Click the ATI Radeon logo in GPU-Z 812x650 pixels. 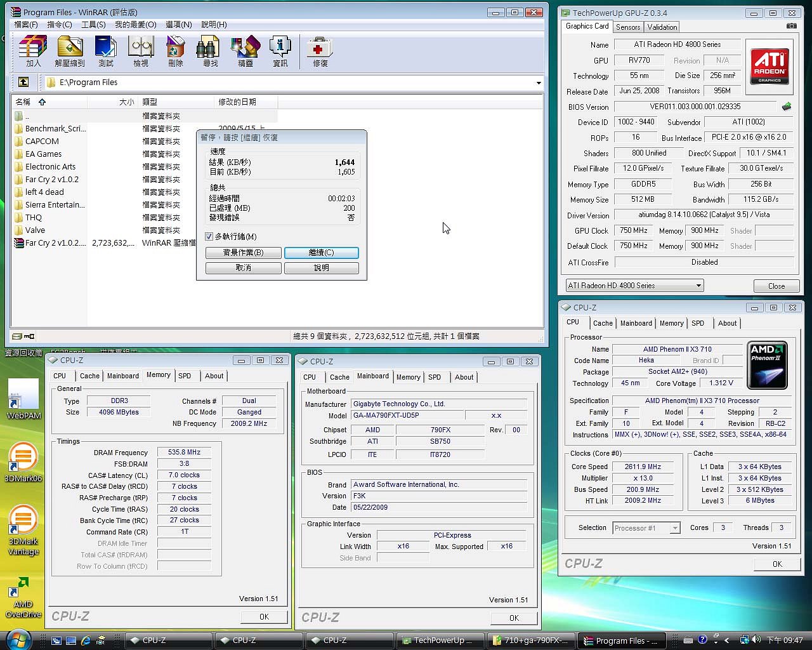tap(769, 67)
